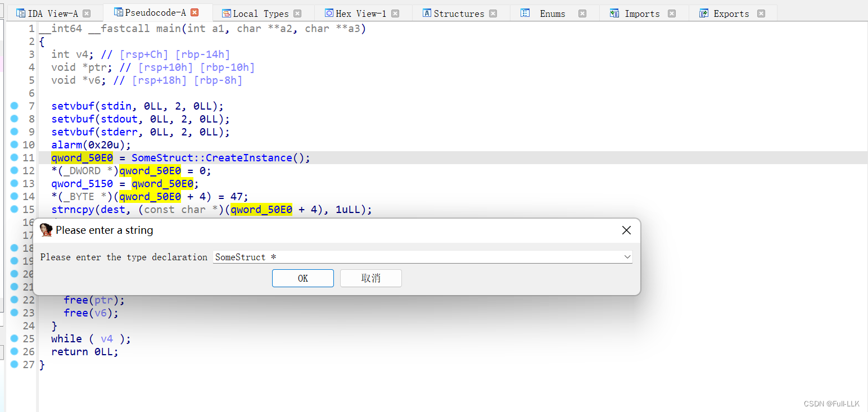Click qword_5150 variable on line 13
Viewport: 868px width, 412px height.
(x=82, y=184)
